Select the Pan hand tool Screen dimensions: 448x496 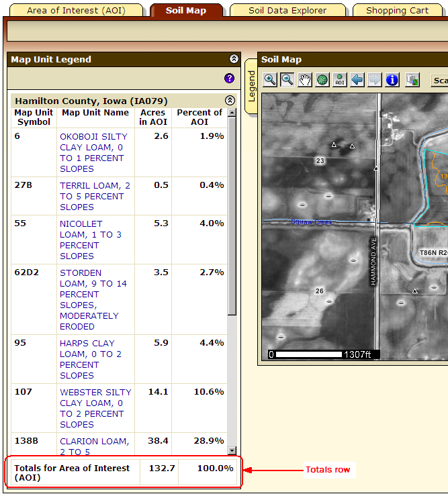click(304, 80)
